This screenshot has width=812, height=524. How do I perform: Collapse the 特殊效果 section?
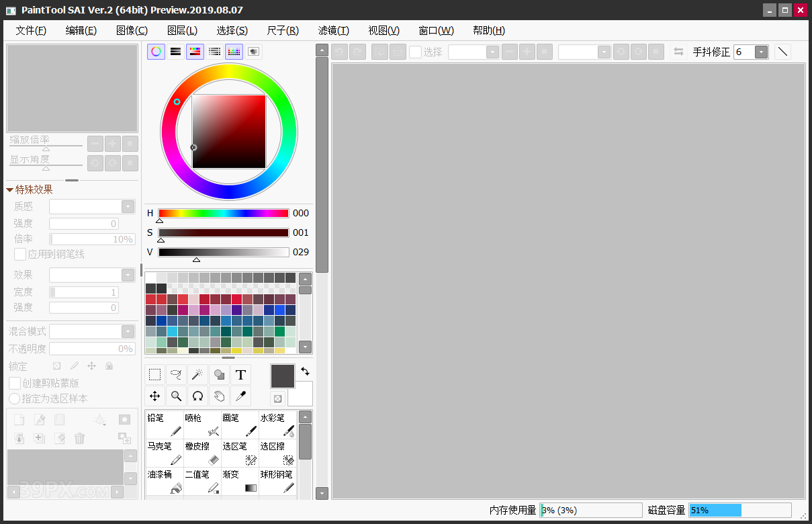[9, 190]
